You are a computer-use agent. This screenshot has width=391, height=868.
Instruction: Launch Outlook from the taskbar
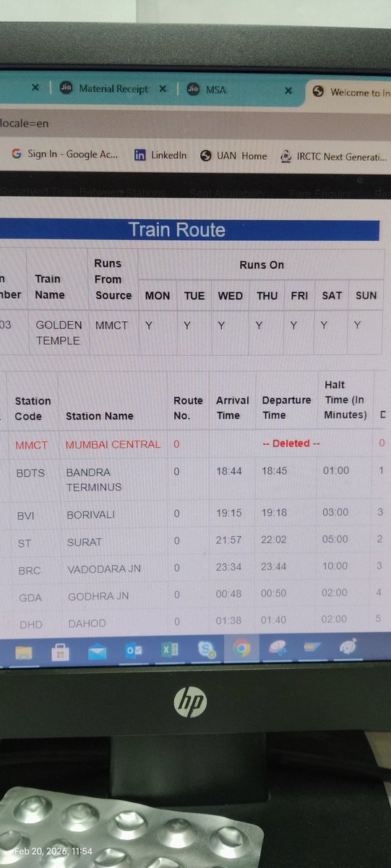(134, 651)
